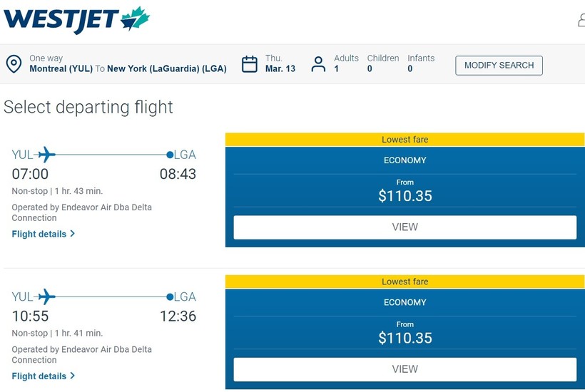This screenshot has height=392, width=585.
Task: Select the $110.35 price on second flight
Action: 405,338
